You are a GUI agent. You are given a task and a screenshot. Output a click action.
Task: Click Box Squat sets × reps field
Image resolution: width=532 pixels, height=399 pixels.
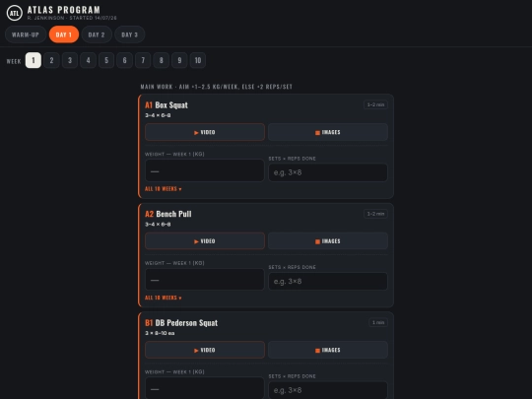pyautogui.click(x=328, y=172)
